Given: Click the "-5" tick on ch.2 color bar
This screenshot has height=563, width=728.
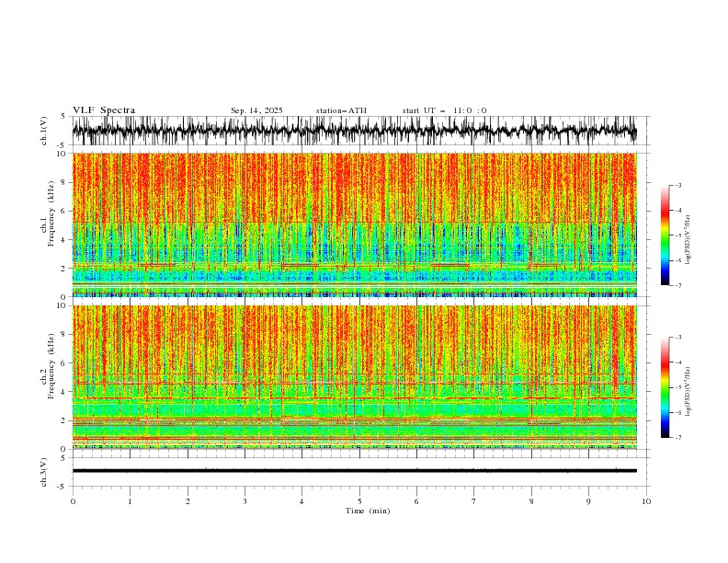Looking at the screenshot, I should (678, 387).
